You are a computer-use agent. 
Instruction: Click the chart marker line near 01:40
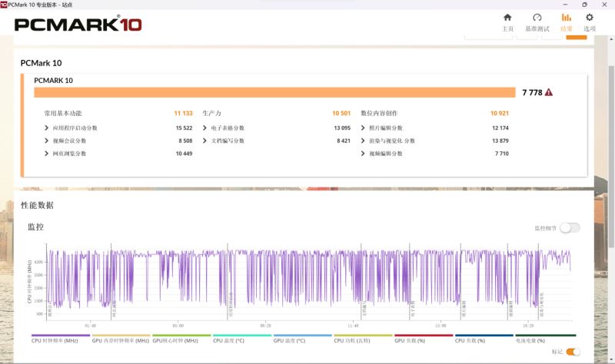point(111,282)
